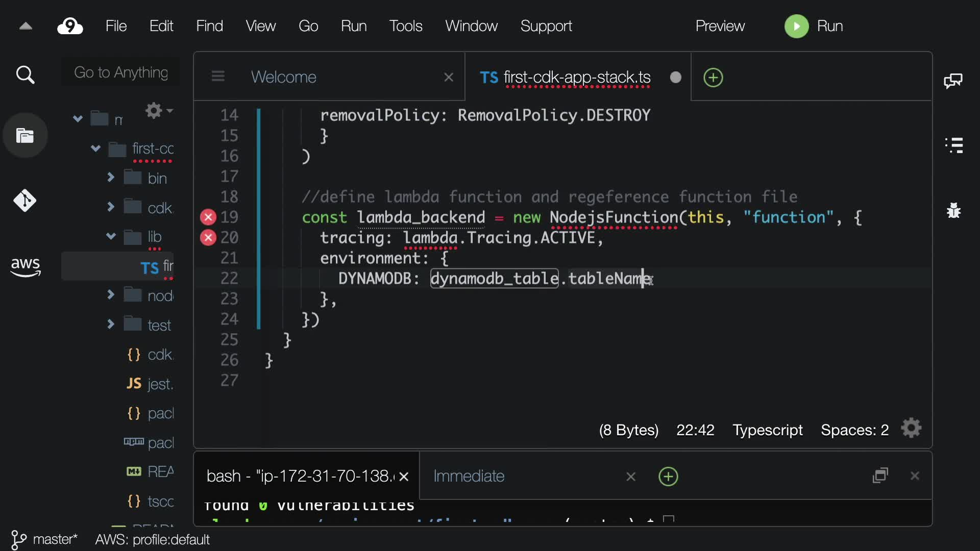The image size is (980, 551).
Task: Click the green plus new tab icon
Action: click(x=713, y=78)
